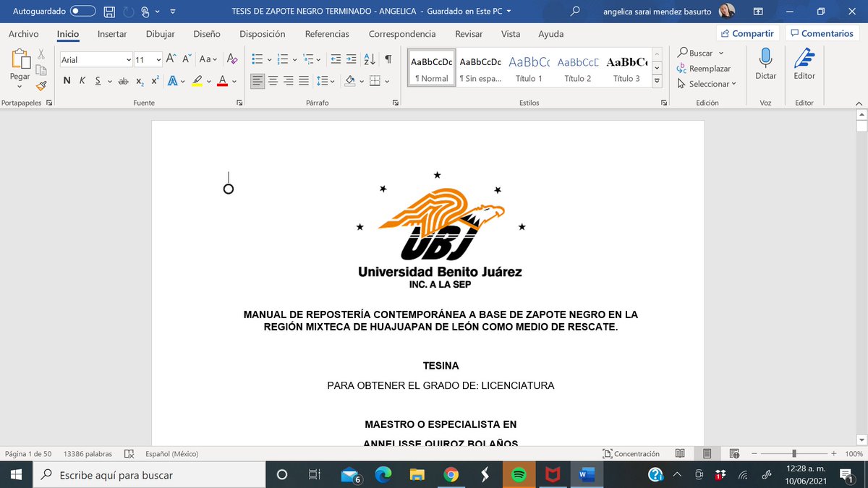Screen dimensions: 868x488
Task: Toggle italic formatting K button
Action: [83, 81]
